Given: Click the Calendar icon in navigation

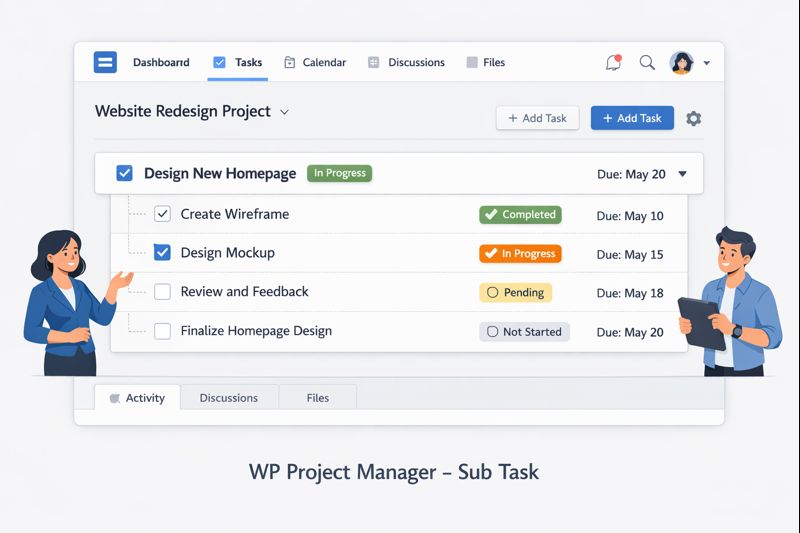Looking at the screenshot, I should point(289,62).
